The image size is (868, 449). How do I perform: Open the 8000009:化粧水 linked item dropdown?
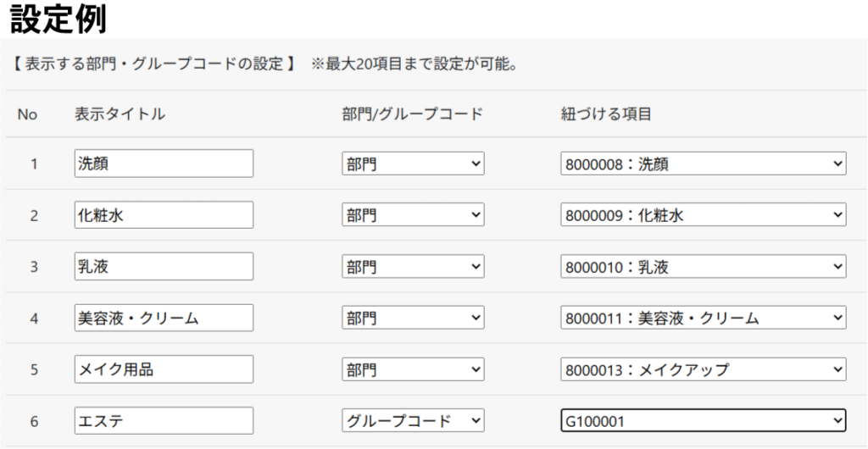pyautogui.click(x=703, y=215)
